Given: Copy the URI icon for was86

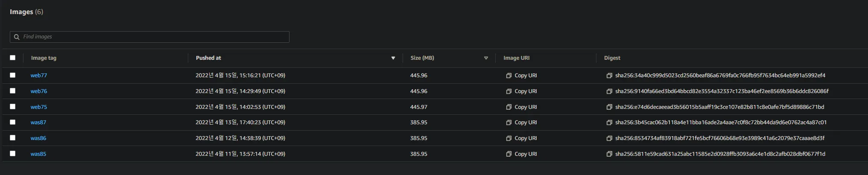Looking at the screenshot, I should click(509, 138).
